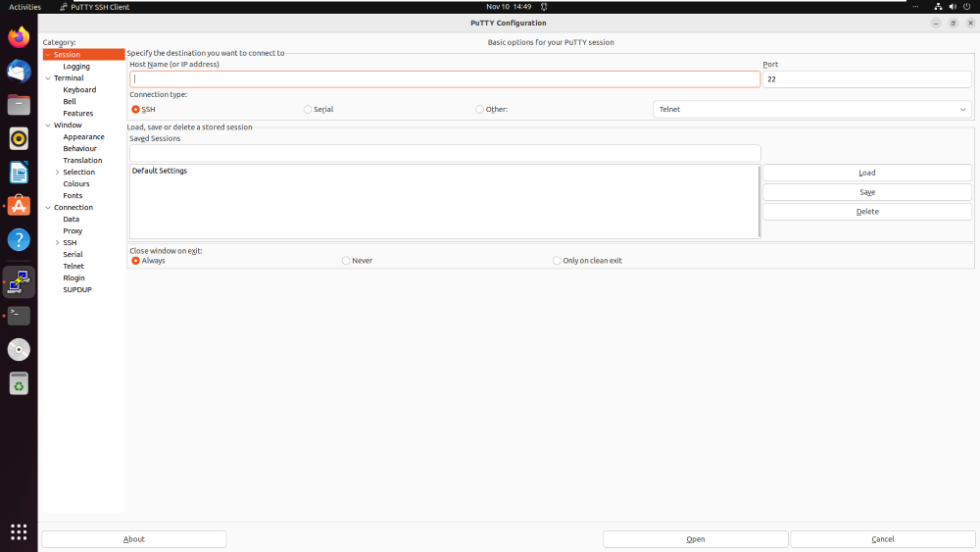Open the Help icon in dock

[19, 239]
